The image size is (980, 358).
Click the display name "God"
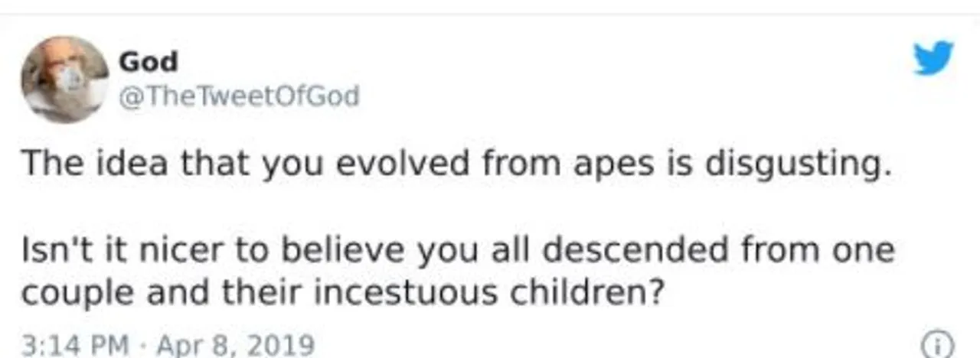pyautogui.click(x=149, y=61)
